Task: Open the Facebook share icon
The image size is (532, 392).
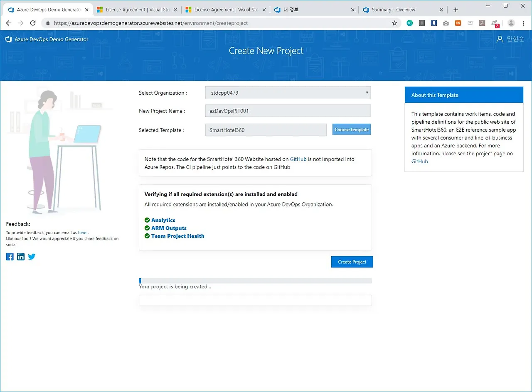Action: point(10,257)
